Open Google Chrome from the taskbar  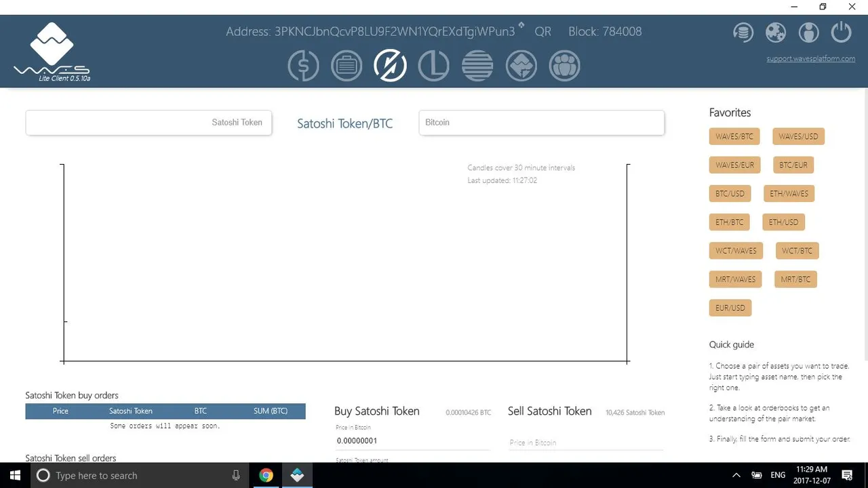click(266, 475)
